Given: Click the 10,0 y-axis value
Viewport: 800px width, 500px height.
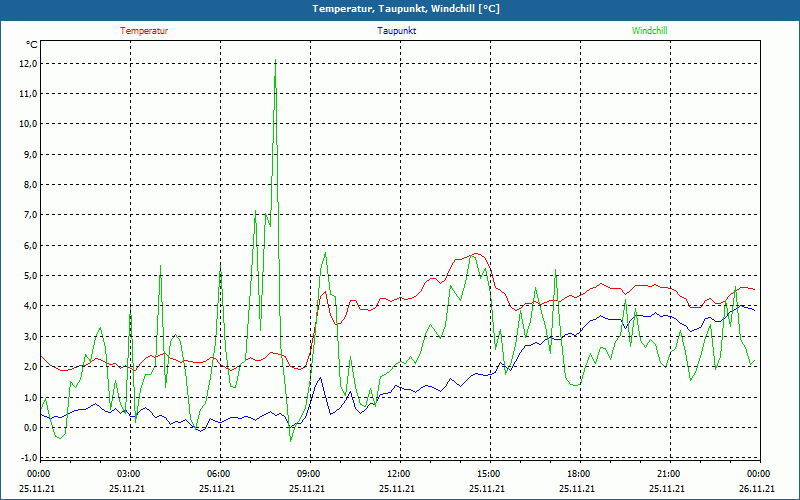Looking at the screenshot, I should [28, 124].
